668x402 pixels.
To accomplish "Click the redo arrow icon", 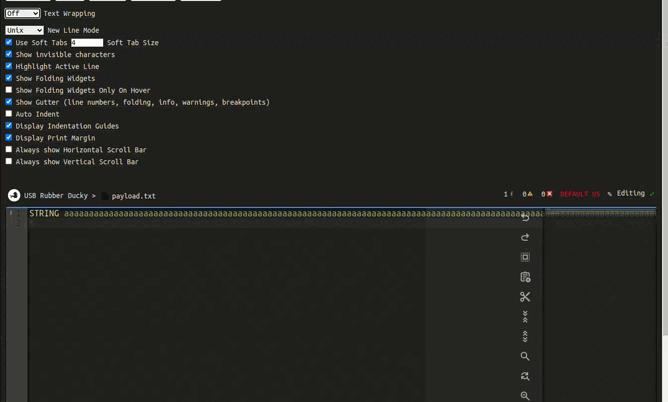I will pyautogui.click(x=525, y=237).
